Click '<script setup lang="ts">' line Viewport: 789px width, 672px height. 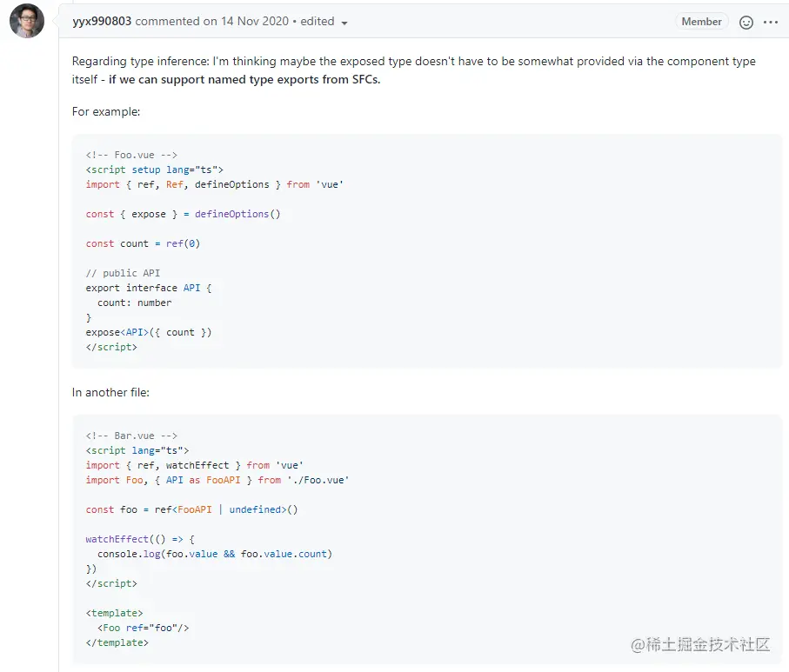[x=155, y=170]
